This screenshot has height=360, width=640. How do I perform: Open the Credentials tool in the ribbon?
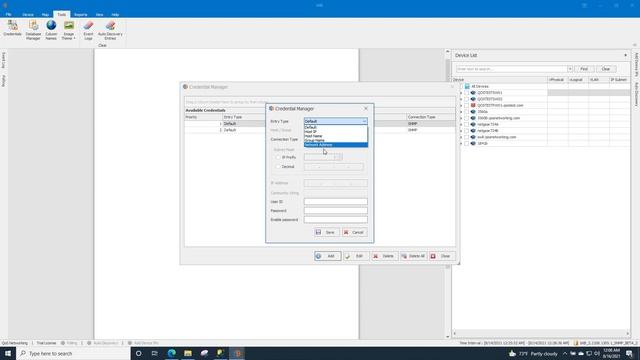coord(12,28)
